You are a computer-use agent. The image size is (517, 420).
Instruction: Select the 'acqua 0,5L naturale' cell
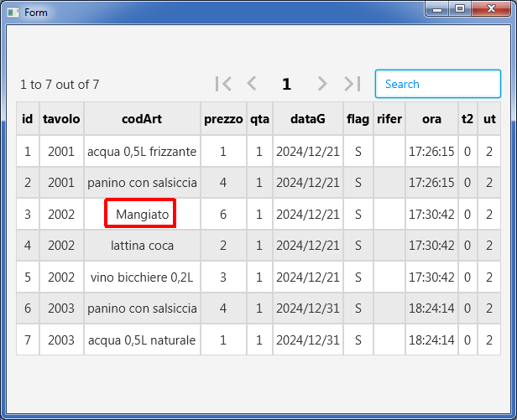point(142,340)
